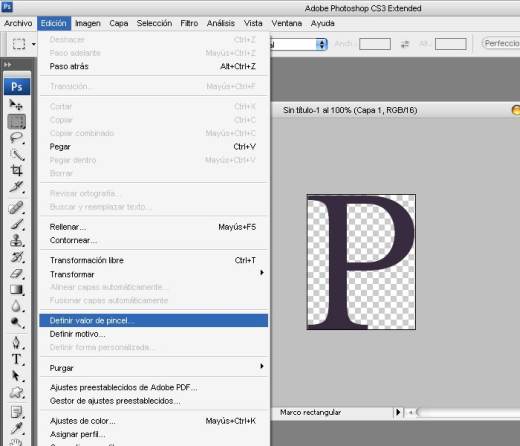Open the marquee tool preset picker
This screenshot has height=446, width=520.
[34, 44]
